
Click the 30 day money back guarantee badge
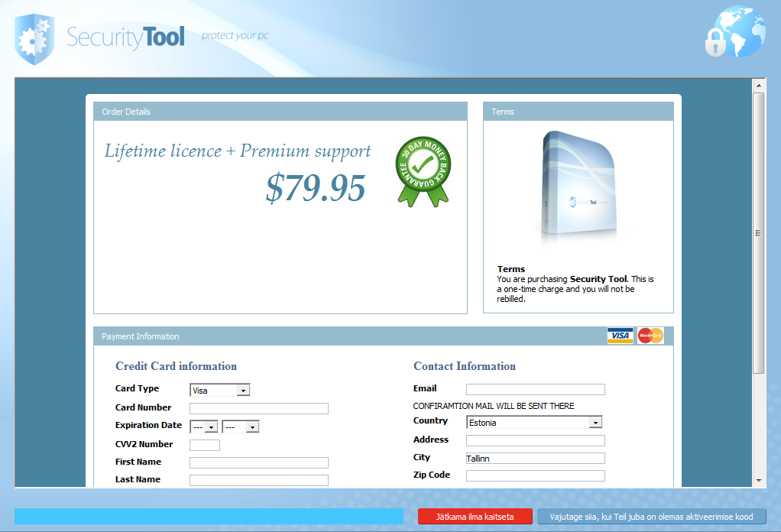point(423,172)
